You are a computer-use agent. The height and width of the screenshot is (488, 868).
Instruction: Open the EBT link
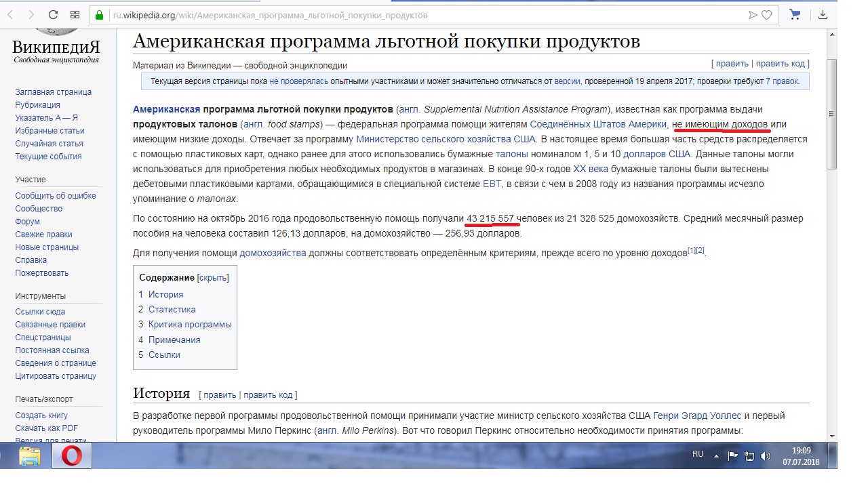(x=492, y=184)
